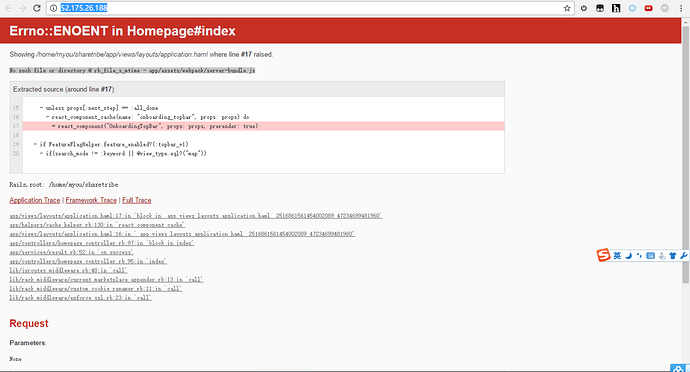The height and width of the screenshot is (372, 690).
Task: Open trace homepage_controller.rb:97 block in index
Action: point(102,243)
